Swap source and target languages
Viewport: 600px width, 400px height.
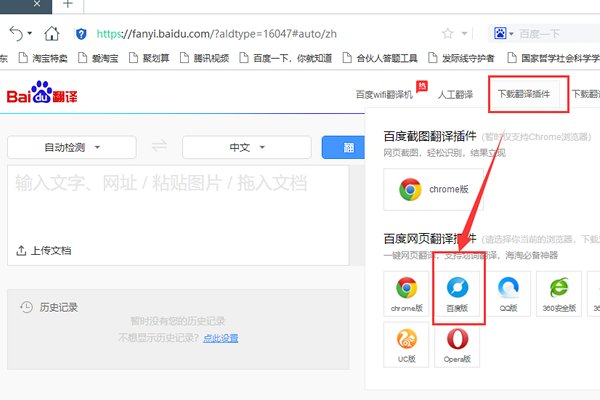tap(159, 146)
